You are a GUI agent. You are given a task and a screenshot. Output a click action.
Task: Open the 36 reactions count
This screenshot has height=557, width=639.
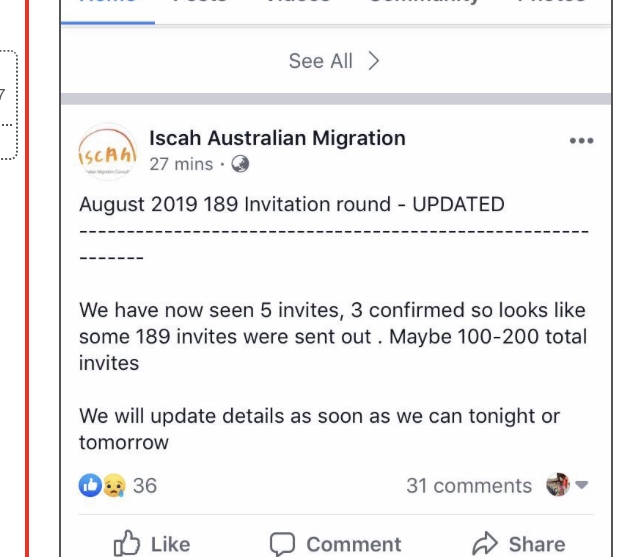(x=145, y=486)
